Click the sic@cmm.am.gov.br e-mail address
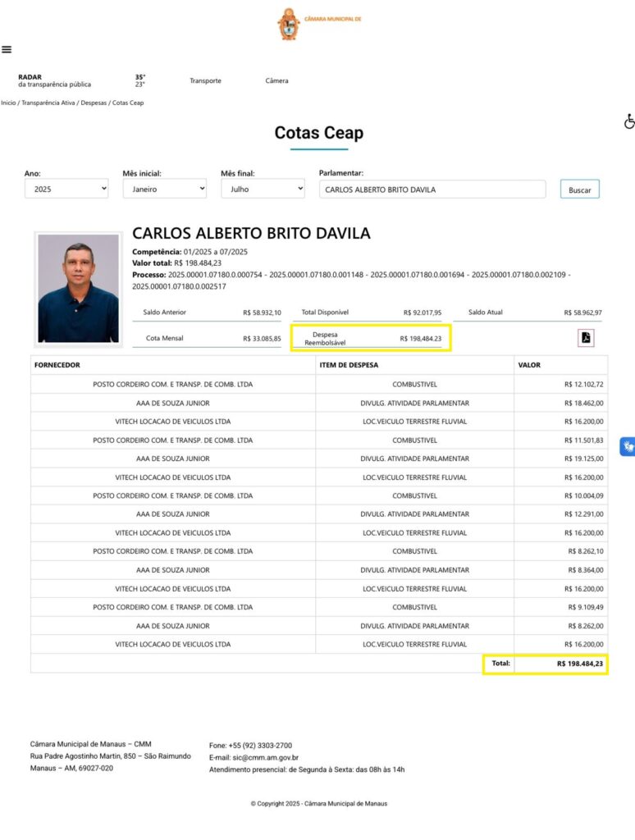This screenshot has width=635, height=840. pyautogui.click(x=265, y=757)
